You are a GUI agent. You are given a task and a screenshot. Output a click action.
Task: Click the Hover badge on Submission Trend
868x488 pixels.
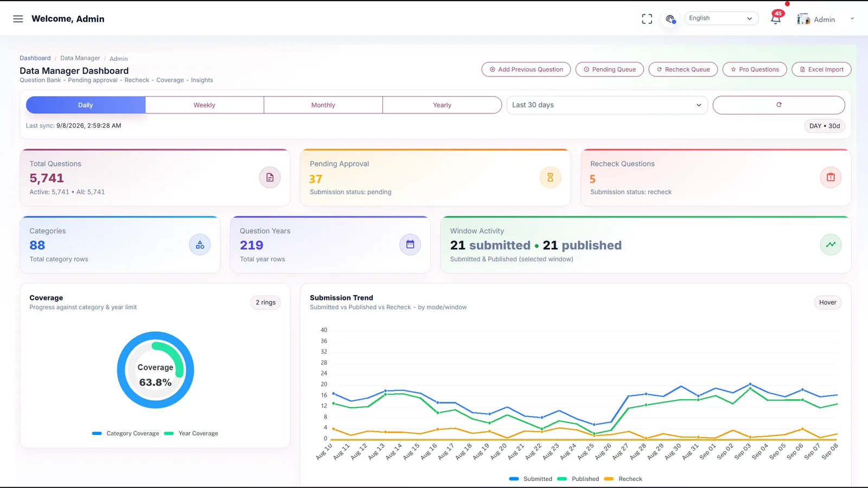click(828, 303)
